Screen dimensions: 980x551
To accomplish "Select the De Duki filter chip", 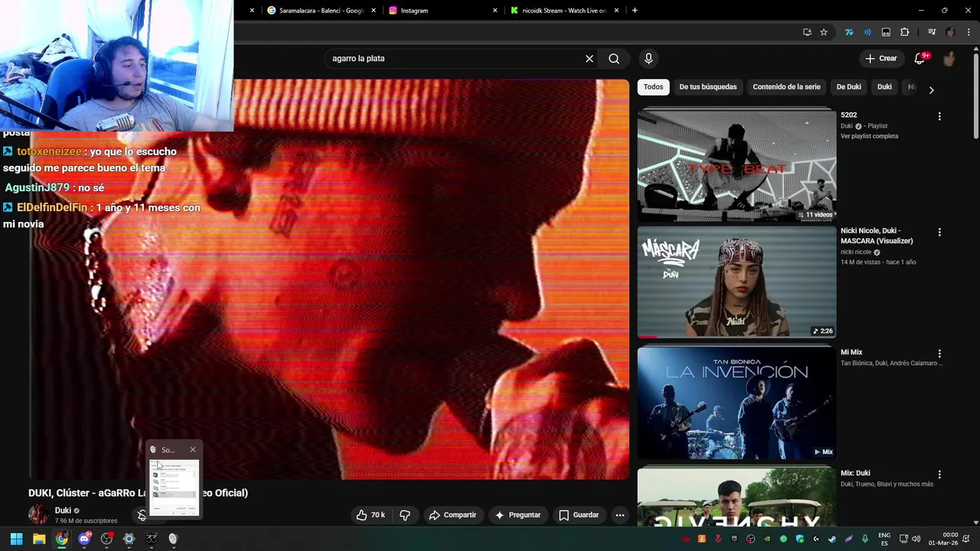I will [x=849, y=86].
